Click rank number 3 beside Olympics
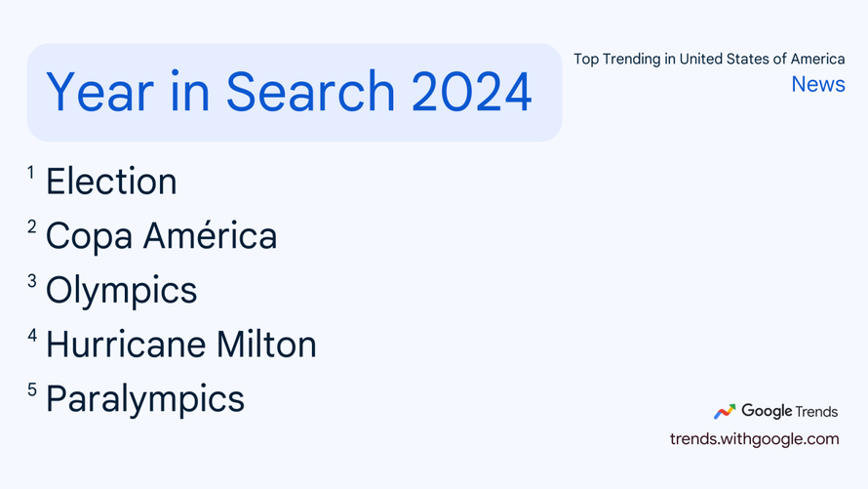Viewport: 868px width, 489px height. [31, 282]
